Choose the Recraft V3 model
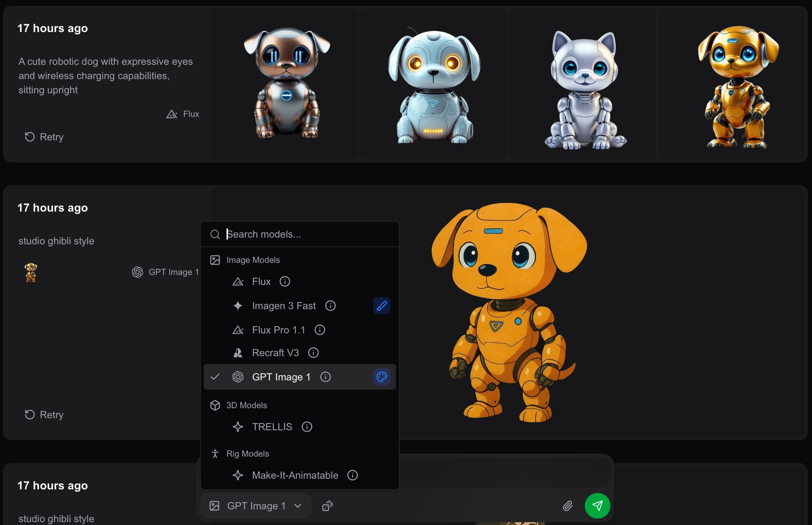Screen dimensions: 812x525 point(275,353)
